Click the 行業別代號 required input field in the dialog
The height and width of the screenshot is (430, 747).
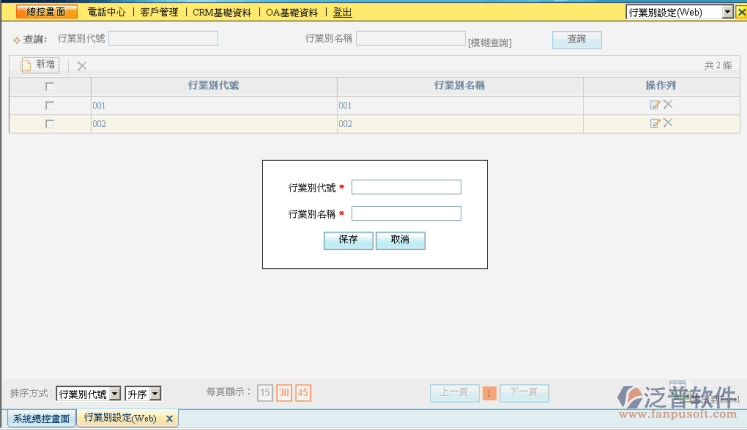[406, 187]
